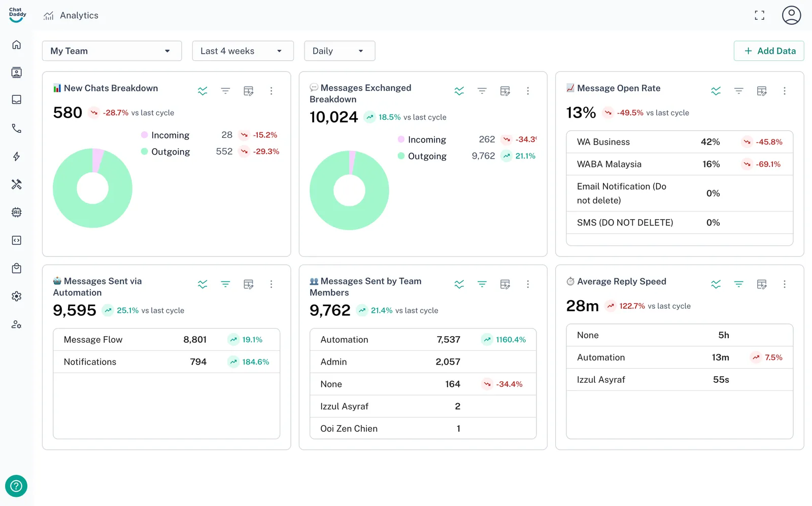Toggle trend chart view on Message Open Rate
Viewport: 812px width, 506px height.
[x=716, y=91]
